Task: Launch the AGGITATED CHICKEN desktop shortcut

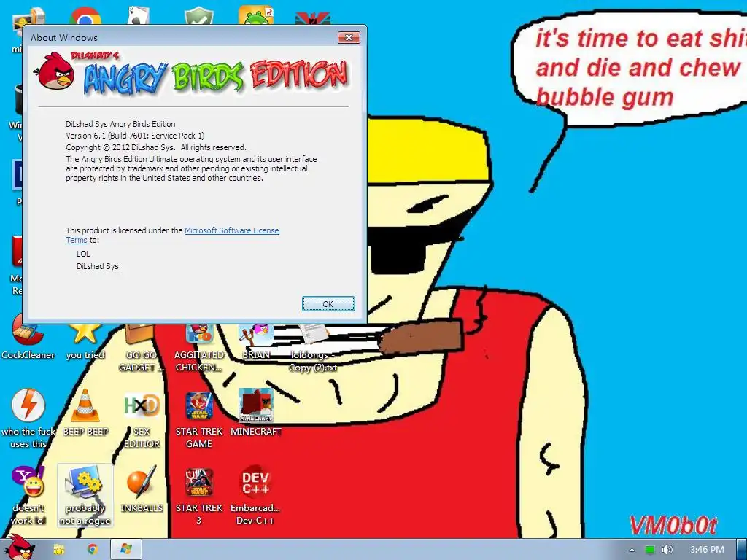Action: click(199, 348)
